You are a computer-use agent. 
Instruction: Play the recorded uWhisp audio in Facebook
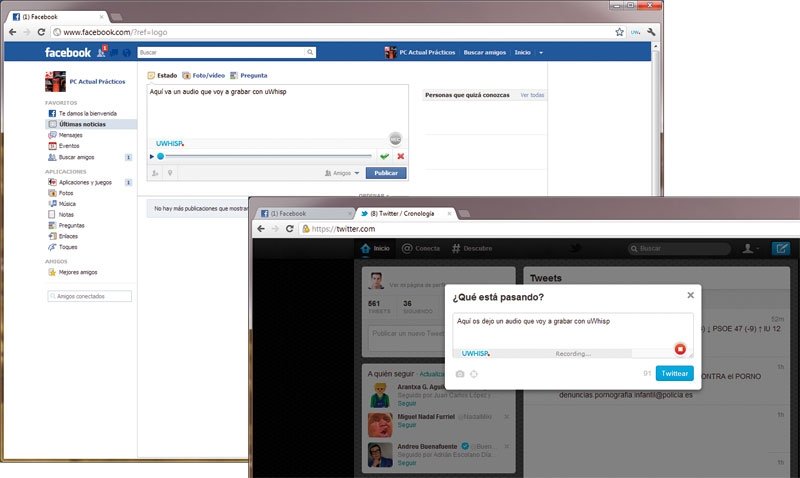152,157
